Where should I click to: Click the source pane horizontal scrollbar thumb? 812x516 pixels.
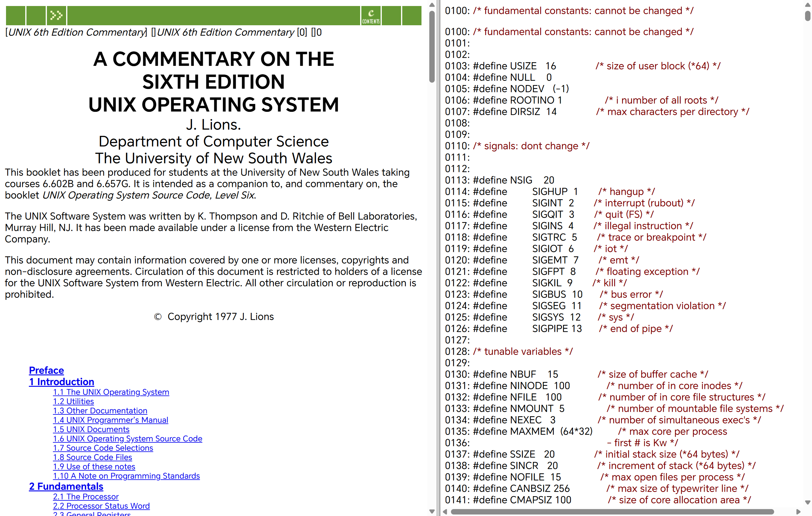(612, 511)
